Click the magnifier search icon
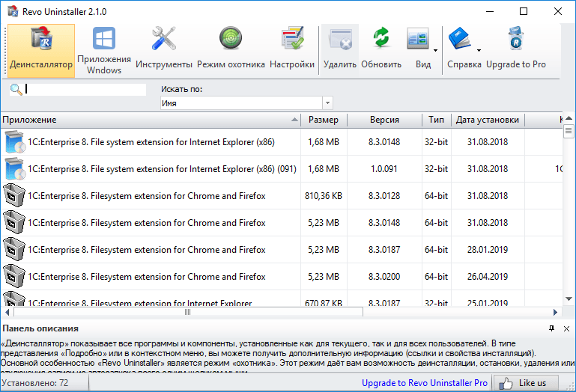Viewport: 576px width, 392px height. tap(16, 89)
